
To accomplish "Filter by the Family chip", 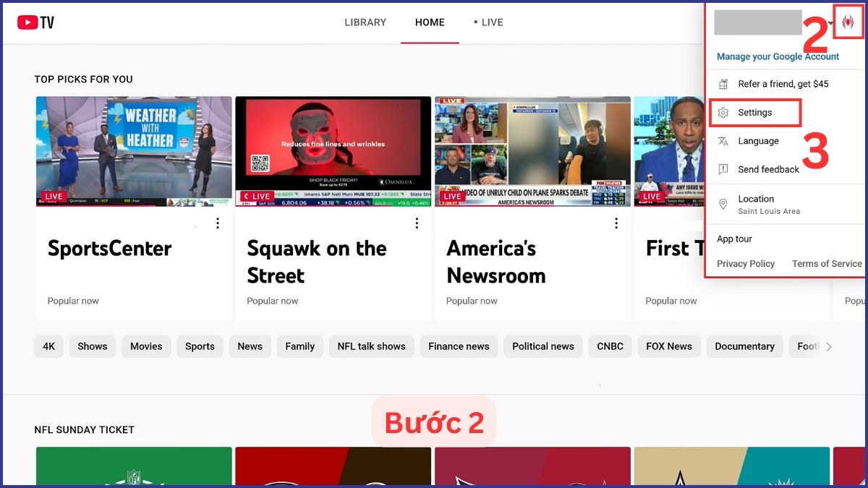I will click(299, 346).
